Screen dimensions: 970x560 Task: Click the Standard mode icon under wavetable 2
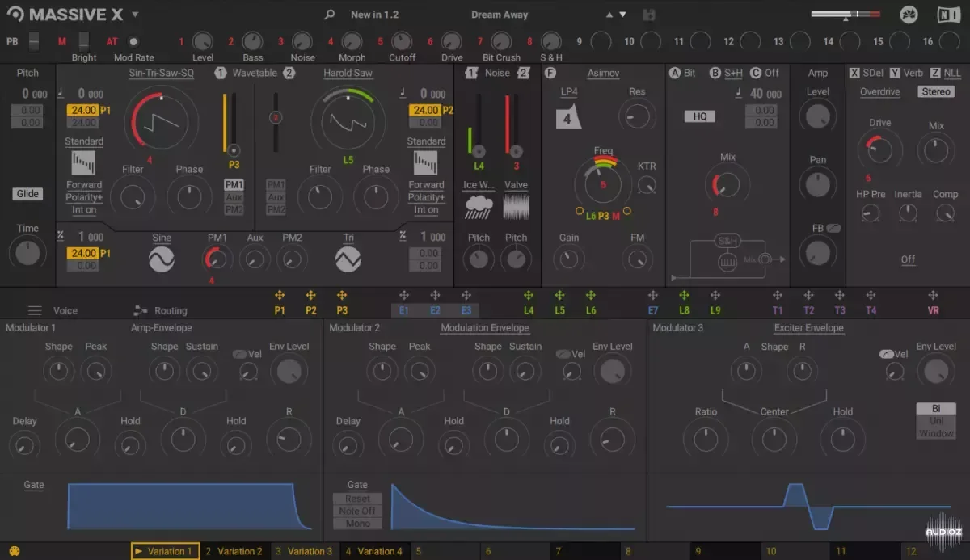click(425, 163)
